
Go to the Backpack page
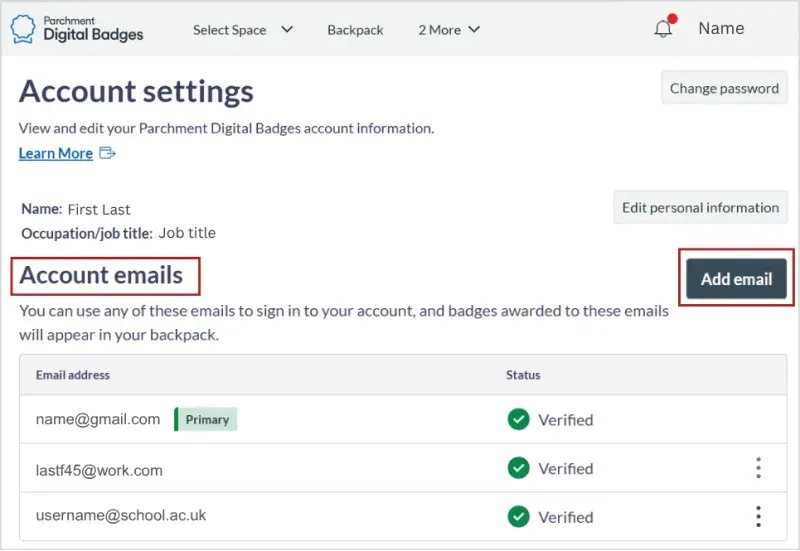click(x=355, y=30)
